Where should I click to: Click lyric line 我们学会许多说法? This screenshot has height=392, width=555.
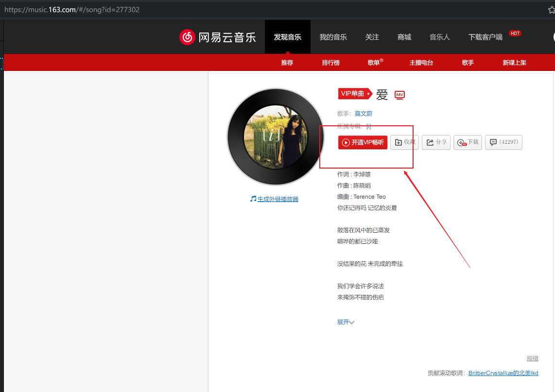click(x=361, y=286)
